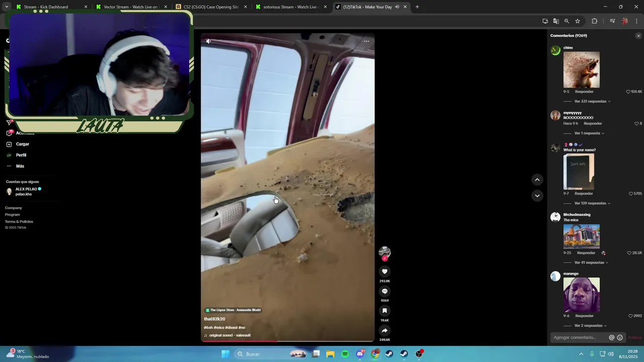
Task: Open the Company footer link
Action: (x=14, y=208)
